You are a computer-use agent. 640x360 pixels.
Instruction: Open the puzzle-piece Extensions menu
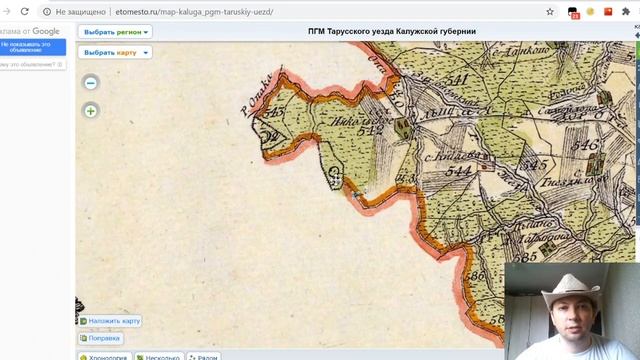point(626,12)
